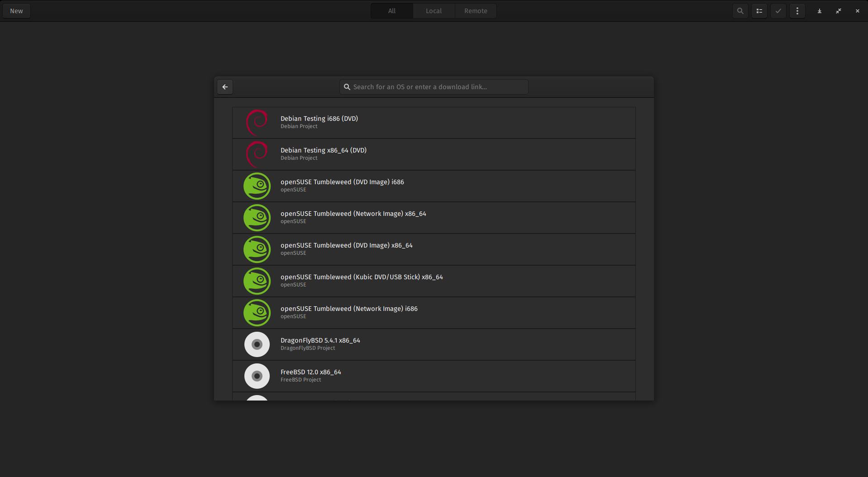Screen dimensions: 868x477
Task: Click the FreeBSD Project vendor label
Action: tap(300, 380)
